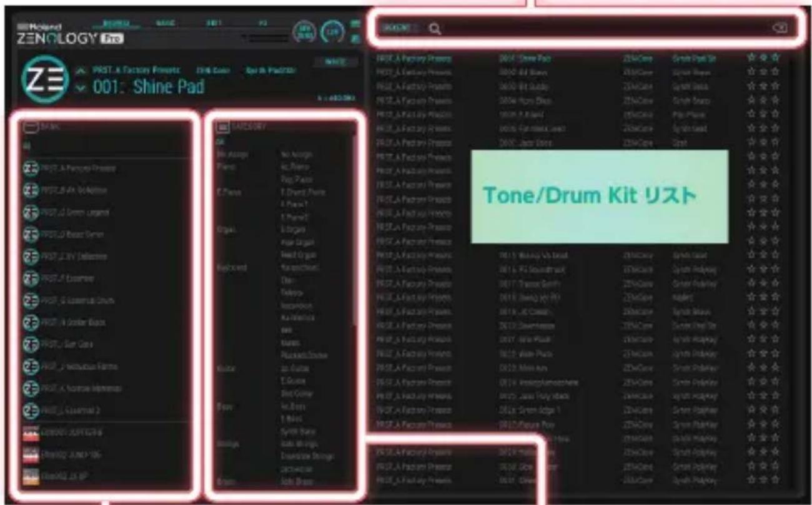Select the PRST_A Factory Presets bank icon

(x=31, y=168)
